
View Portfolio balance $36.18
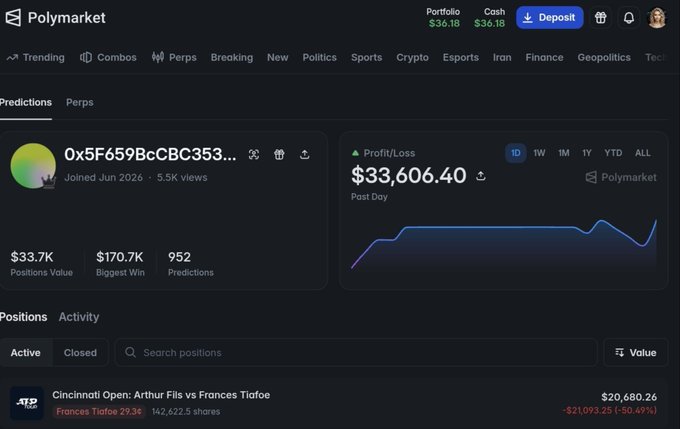(443, 18)
